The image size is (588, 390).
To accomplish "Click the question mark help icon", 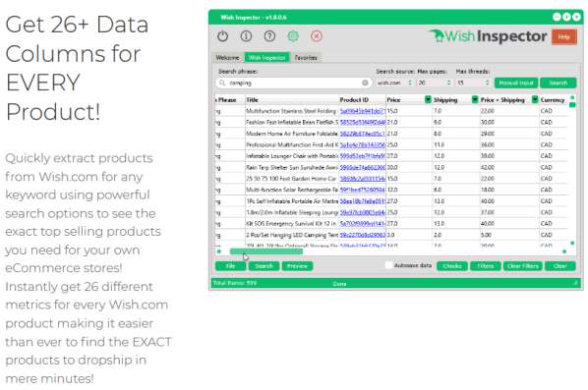I will (x=269, y=36).
